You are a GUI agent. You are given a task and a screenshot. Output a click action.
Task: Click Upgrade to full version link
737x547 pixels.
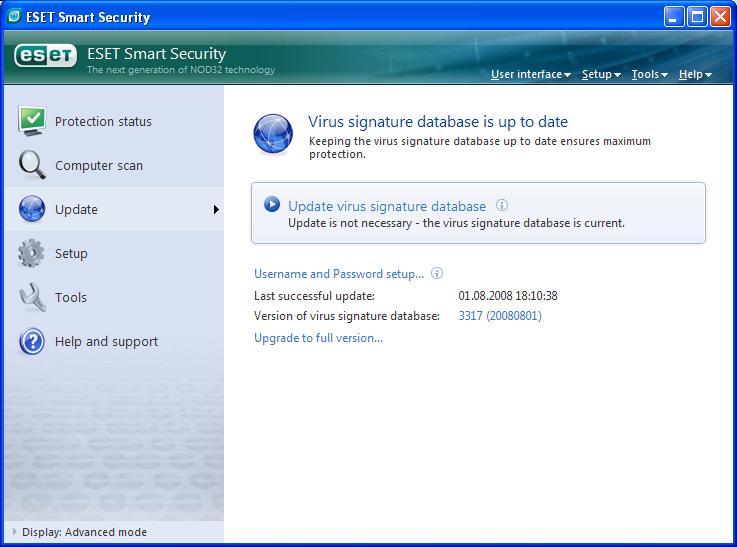pyautogui.click(x=318, y=337)
